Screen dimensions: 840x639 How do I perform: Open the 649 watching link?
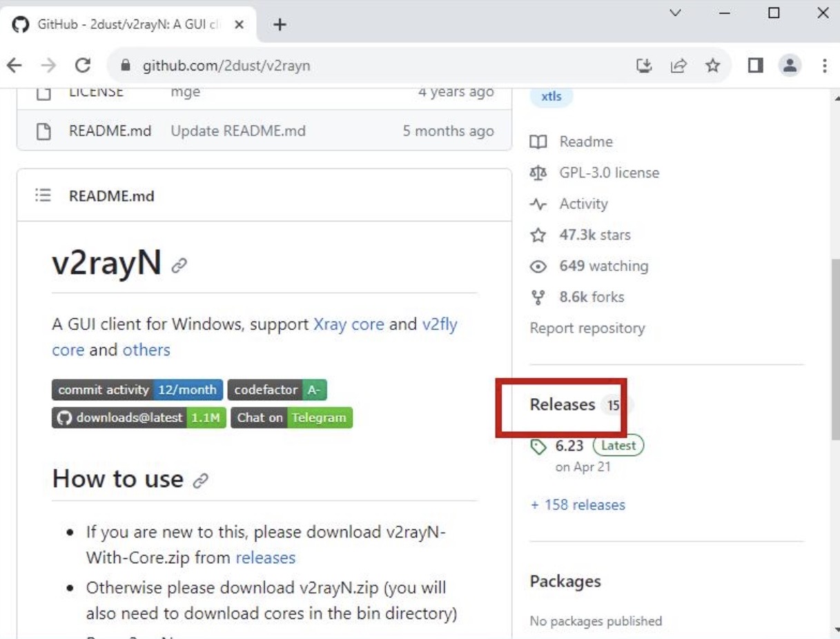pyautogui.click(x=604, y=266)
